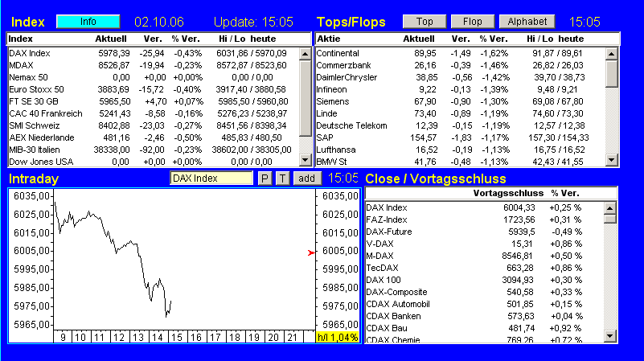The image size is (644, 361).
Task: Click the Vortagsschluss column header
Action: (x=508, y=193)
